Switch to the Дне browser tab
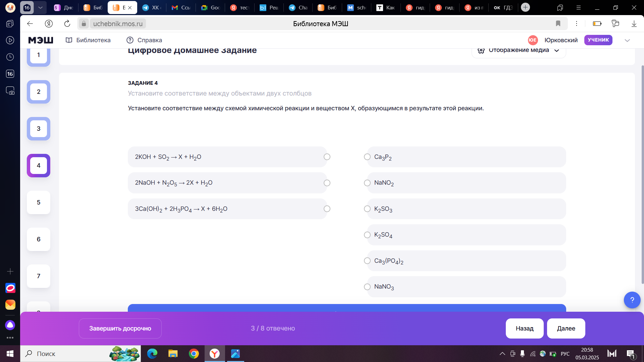The width and height of the screenshot is (644, 362). pyautogui.click(x=64, y=7)
